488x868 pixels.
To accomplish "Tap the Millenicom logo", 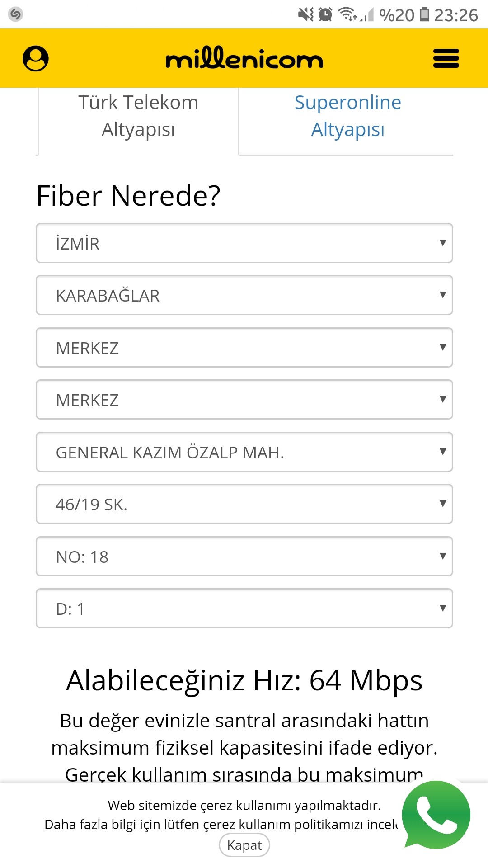I will [x=244, y=59].
